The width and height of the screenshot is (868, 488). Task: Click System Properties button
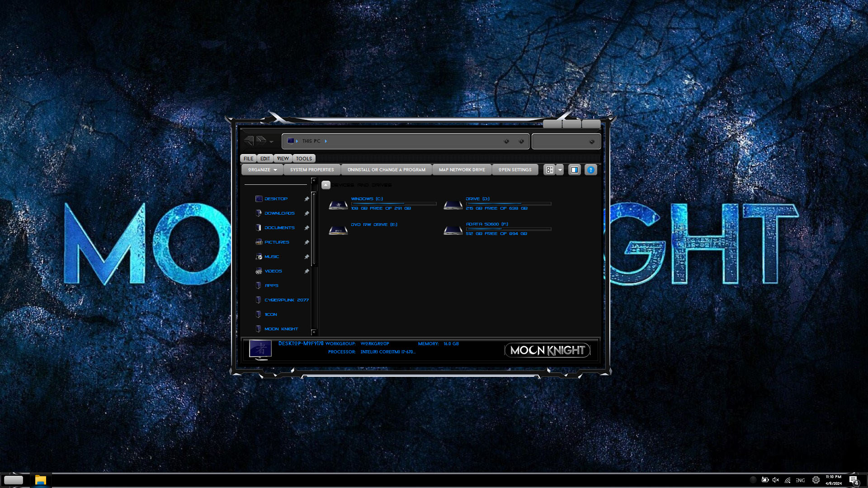coord(312,170)
